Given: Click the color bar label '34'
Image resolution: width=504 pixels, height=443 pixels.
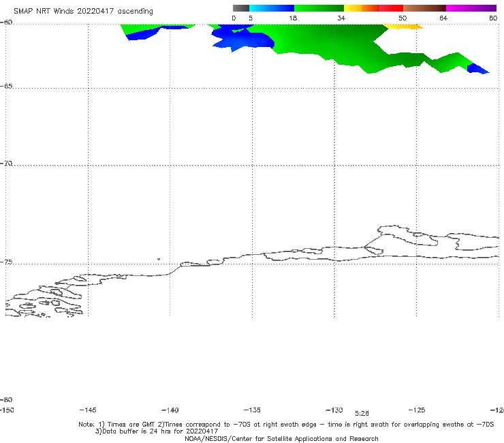Looking at the screenshot, I should pos(341,18).
